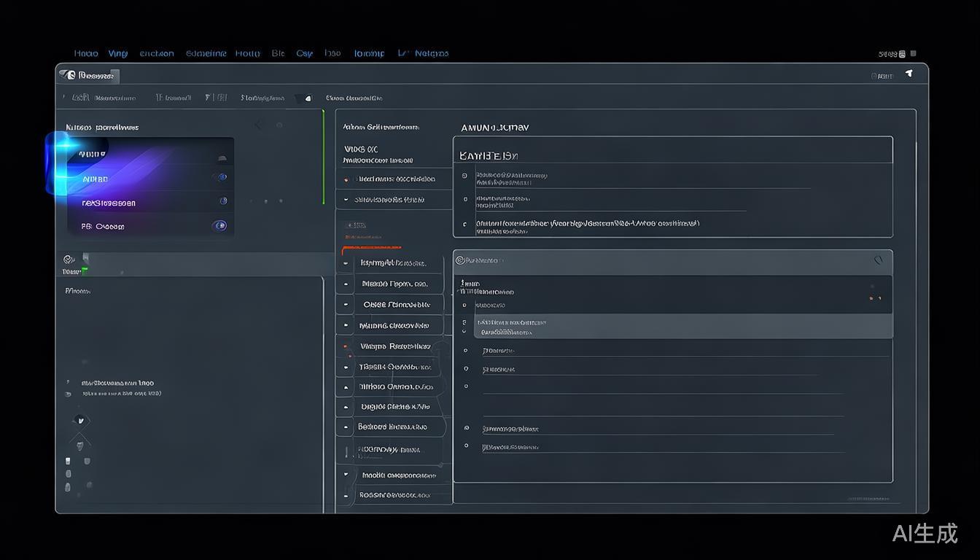Click the search icon in the gray panel header
This screenshot has height=560, width=980.
coord(878,260)
